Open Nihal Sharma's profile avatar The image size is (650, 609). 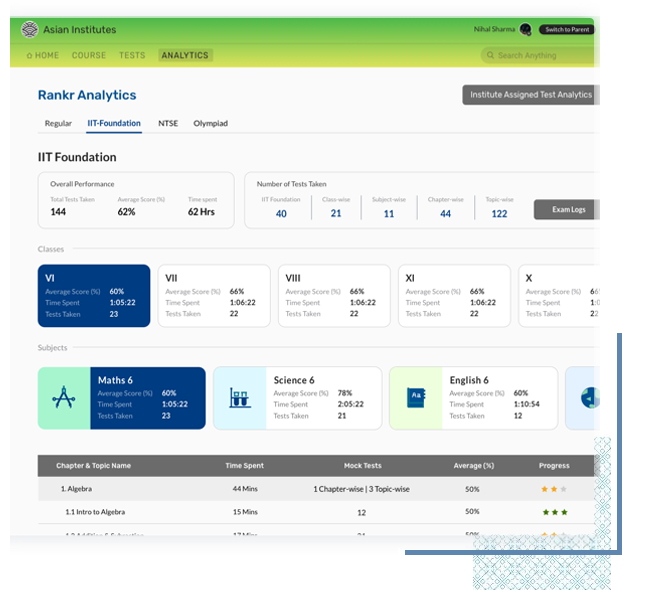526,29
